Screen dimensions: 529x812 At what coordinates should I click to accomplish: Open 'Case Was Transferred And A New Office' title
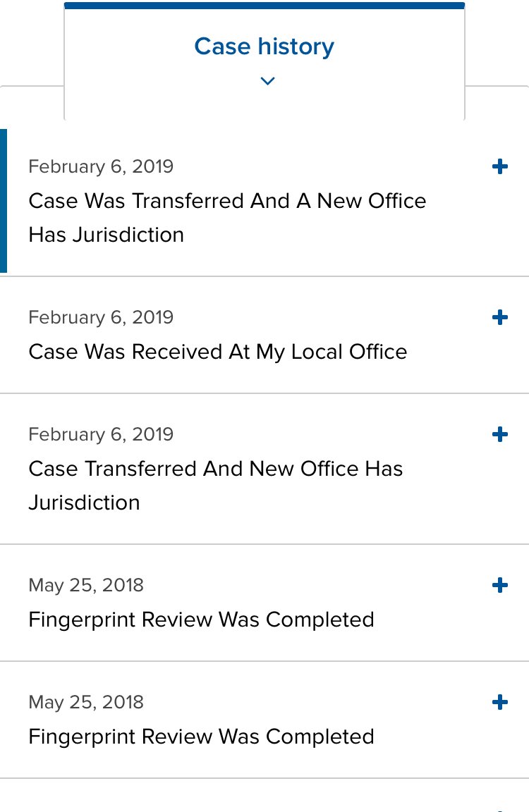[227, 201]
